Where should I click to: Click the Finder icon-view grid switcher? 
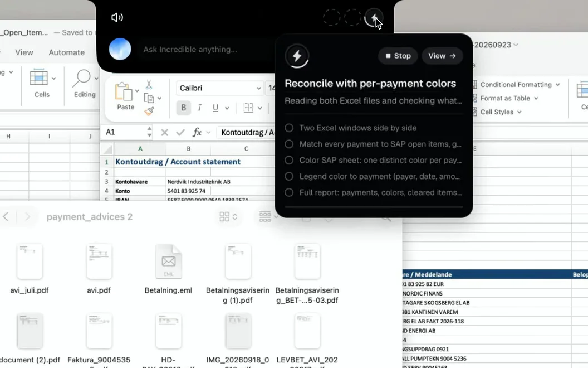tap(228, 217)
